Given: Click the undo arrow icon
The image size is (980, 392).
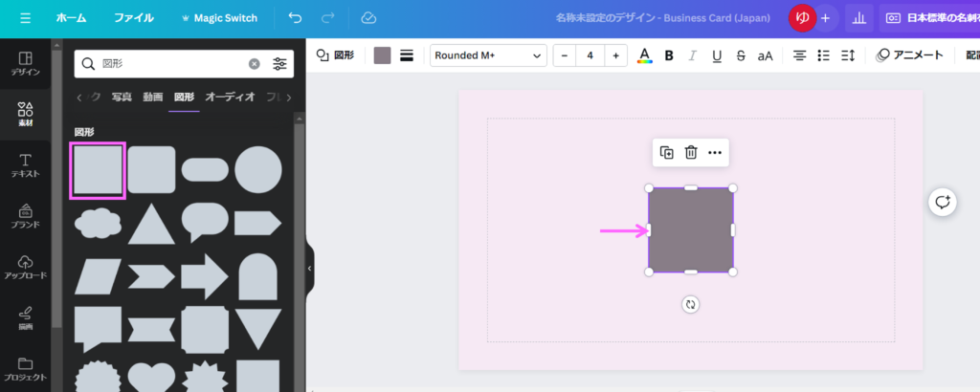Looking at the screenshot, I should (x=295, y=18).
